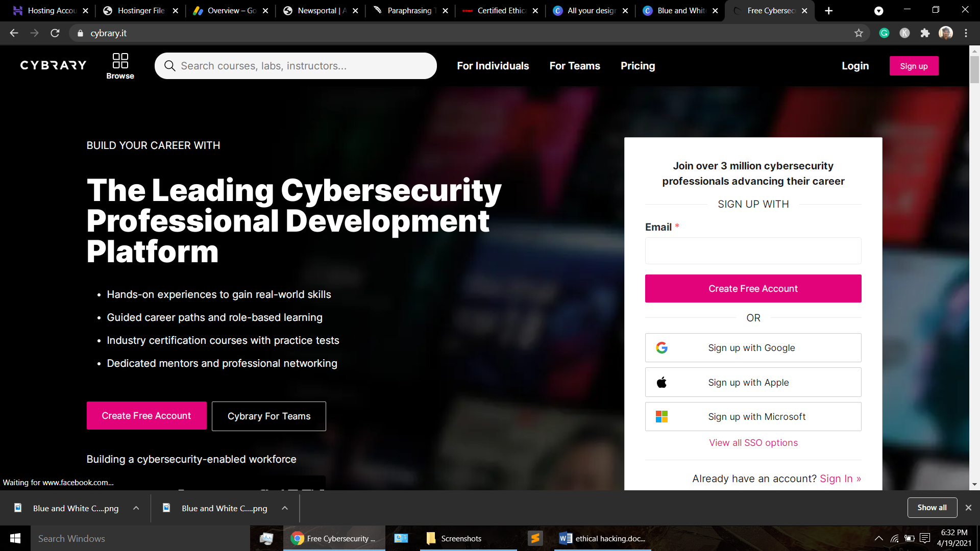Select Cybrary For Teams button

tap(268, 416)
